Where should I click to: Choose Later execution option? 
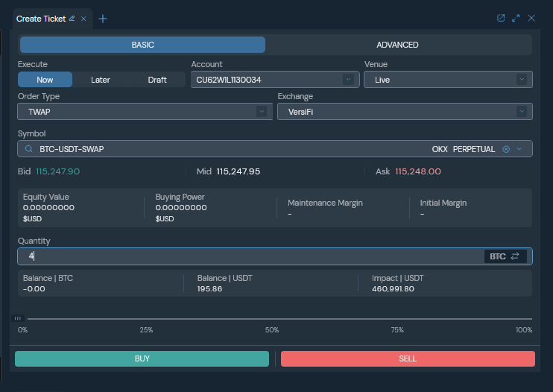[x=101, y=80]
